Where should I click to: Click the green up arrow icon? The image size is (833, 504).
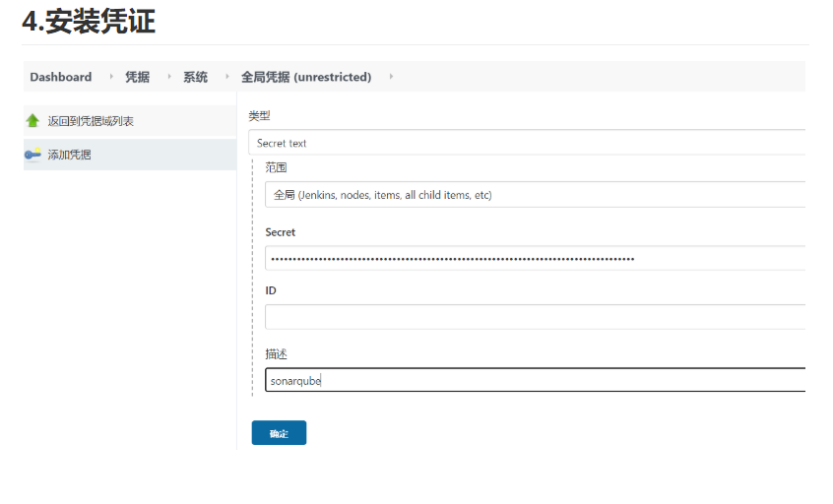point(32,121)
